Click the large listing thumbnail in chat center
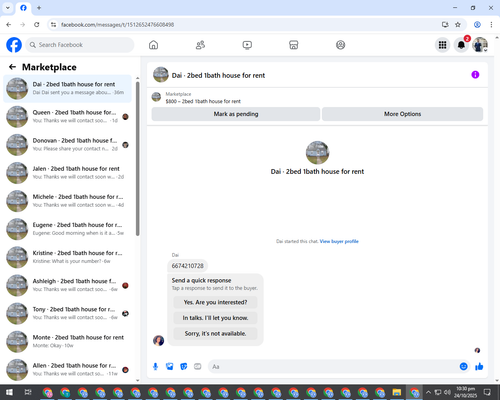The image size is (500, 400). point(317,153)
